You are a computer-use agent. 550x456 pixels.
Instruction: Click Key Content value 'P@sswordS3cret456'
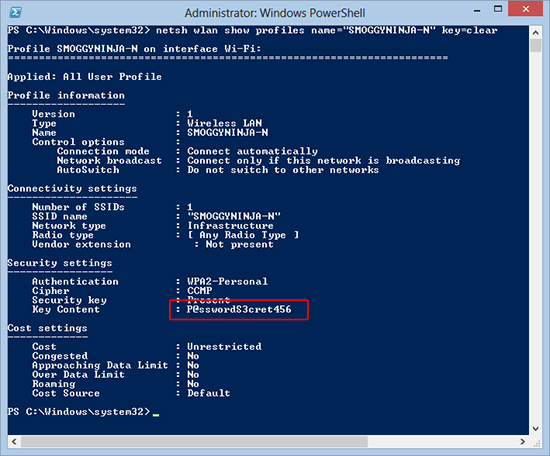point(239,309)
